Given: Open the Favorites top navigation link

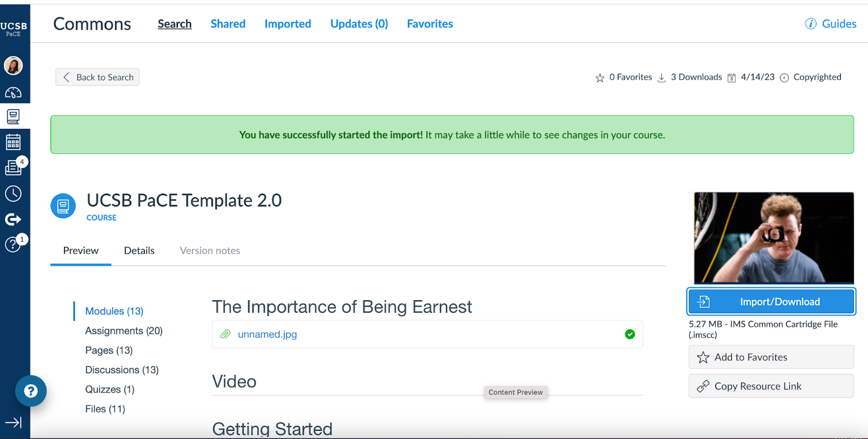Looking at the screenshot, I should point(430,24).
